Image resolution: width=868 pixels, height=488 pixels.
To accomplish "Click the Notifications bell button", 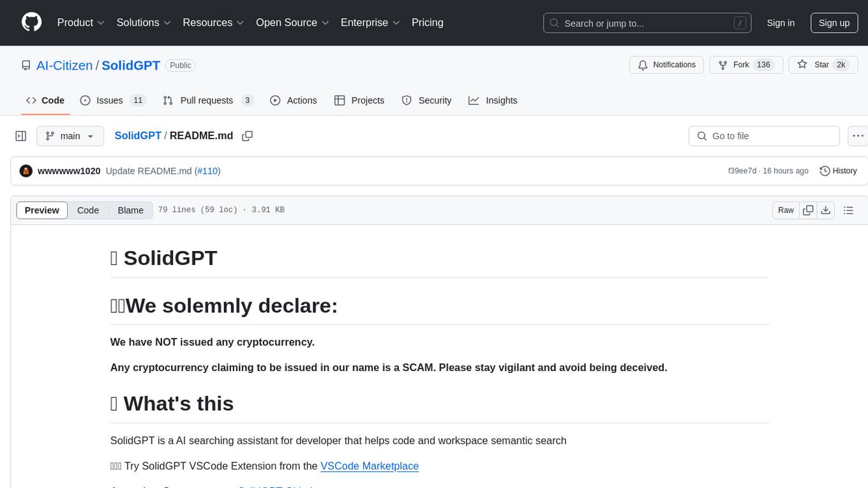I will click(667, 65).
